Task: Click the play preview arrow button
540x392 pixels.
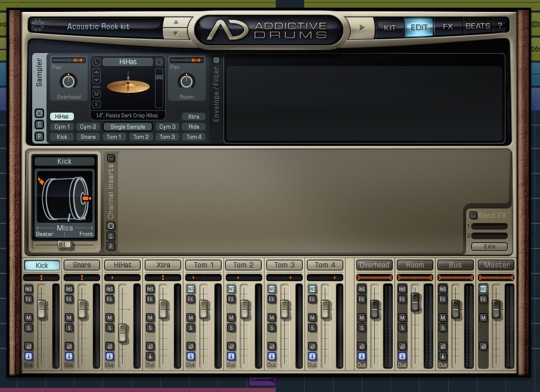Action: [362, 27]
